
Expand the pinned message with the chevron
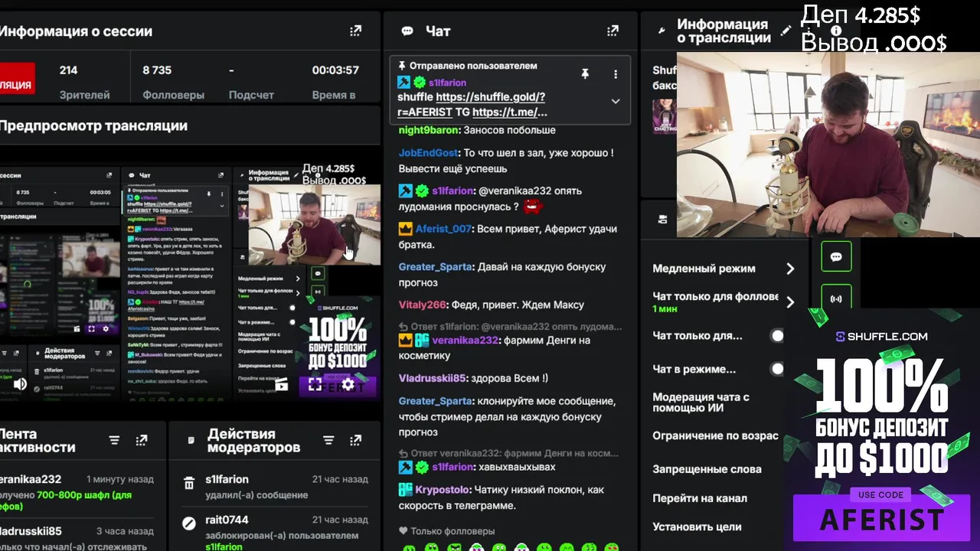click(x=615, y=101)
